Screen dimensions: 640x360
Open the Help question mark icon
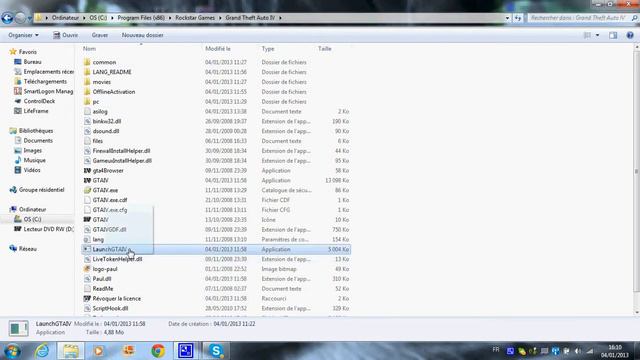630,36
